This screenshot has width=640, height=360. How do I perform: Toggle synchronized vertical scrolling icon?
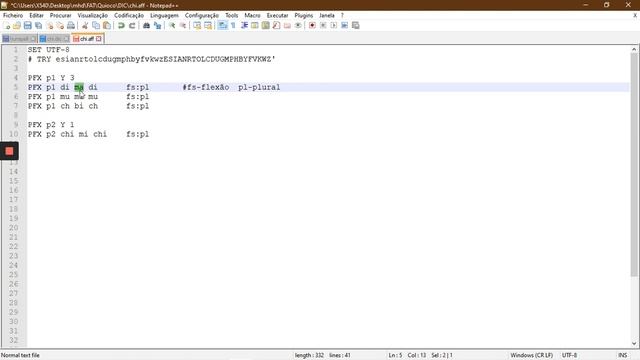click(197, 25)
